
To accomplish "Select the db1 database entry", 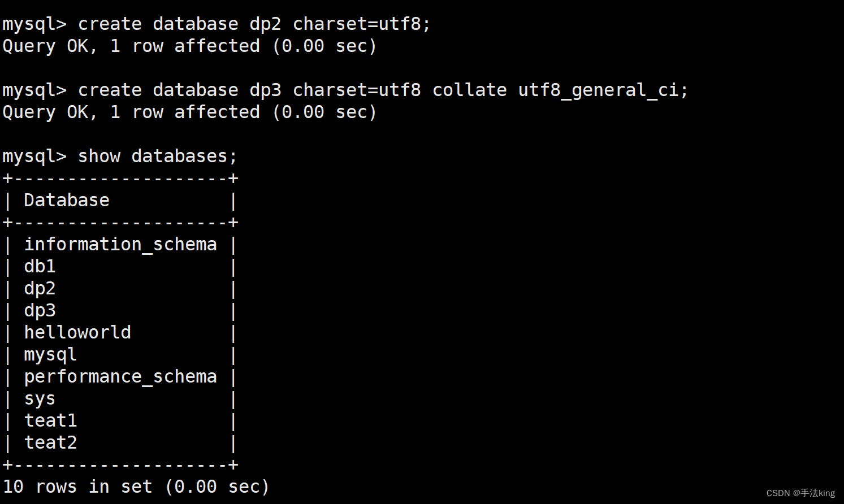I will click(x=40, y=266).
